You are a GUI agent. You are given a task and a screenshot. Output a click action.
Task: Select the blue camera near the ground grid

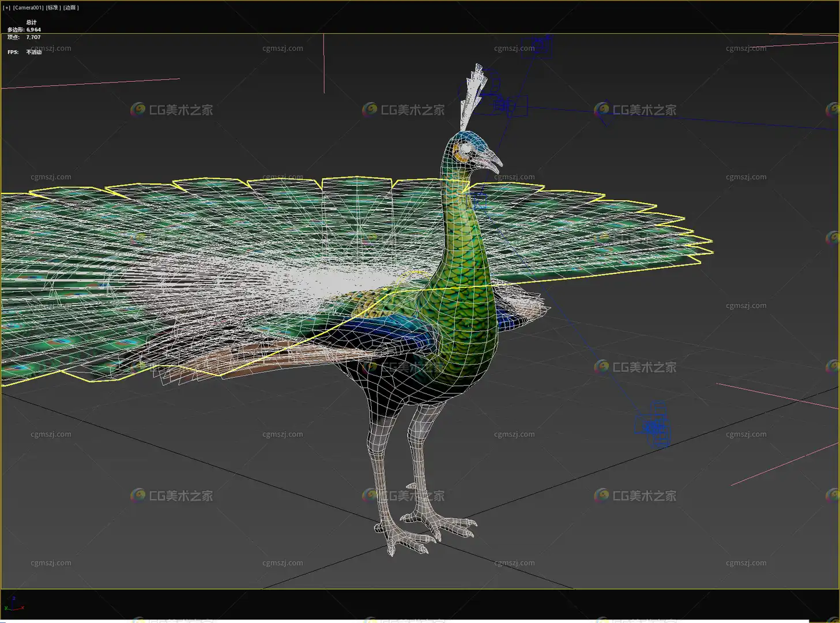pos(653,426)
